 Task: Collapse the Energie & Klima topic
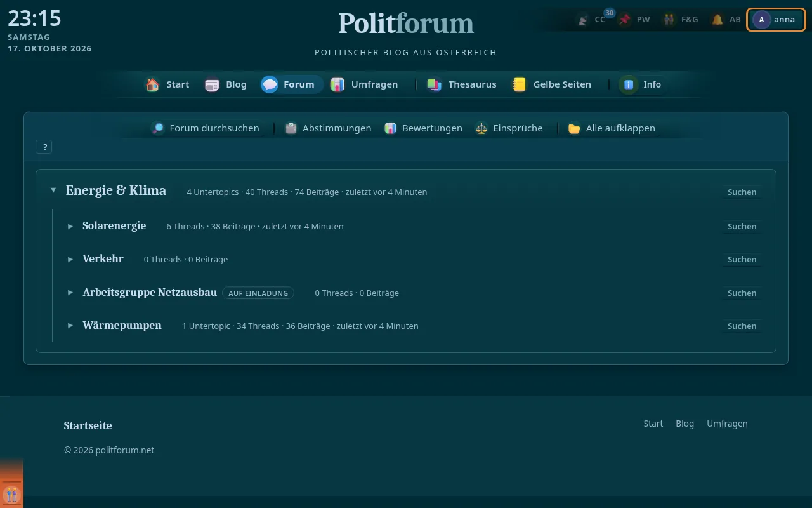point(53,190)
